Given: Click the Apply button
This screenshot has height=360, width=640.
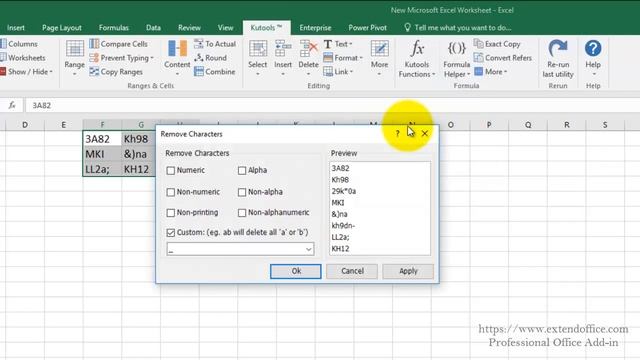Looking at the screenshot, I should point(408,271).
